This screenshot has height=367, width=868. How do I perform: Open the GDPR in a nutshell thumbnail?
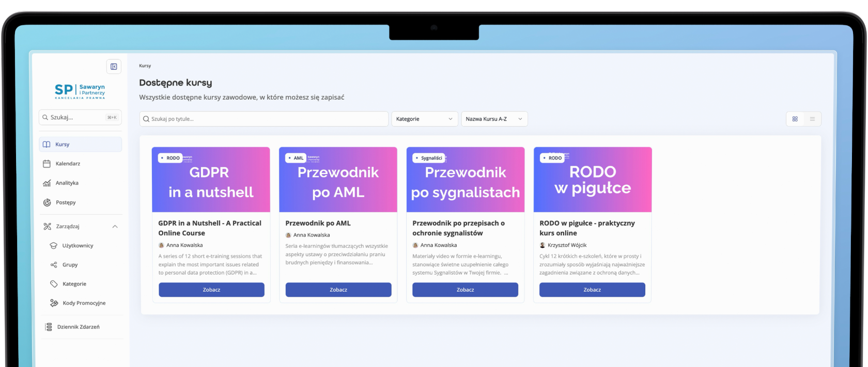pyautogui.click(x=211, y=180)
